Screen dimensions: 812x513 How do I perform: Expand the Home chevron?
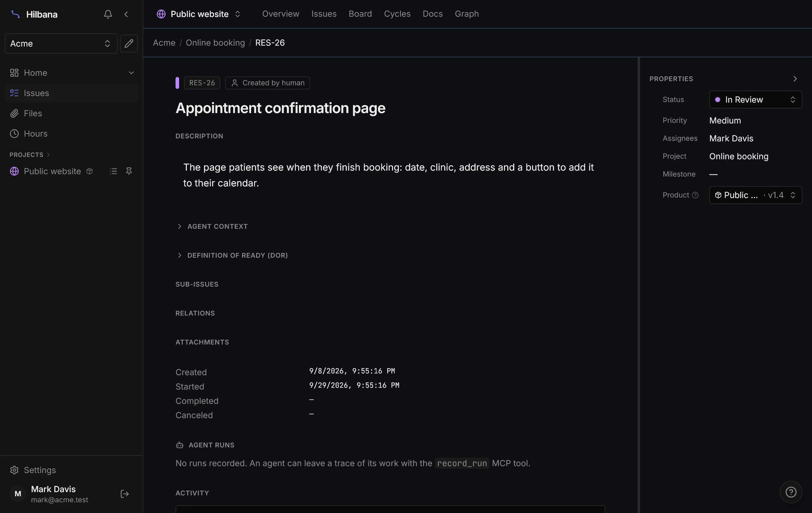pos(131,73)
